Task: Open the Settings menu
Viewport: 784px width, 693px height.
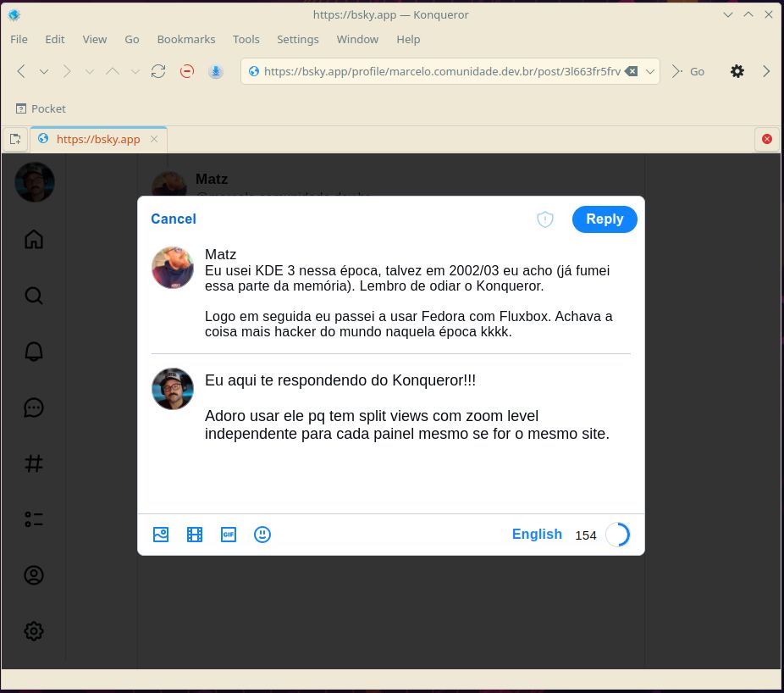Action: 297,39
